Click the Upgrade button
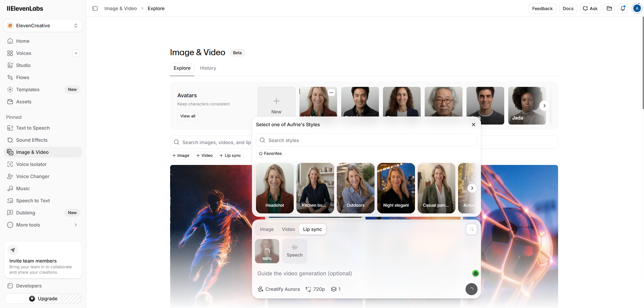Image resolution: width=644 pixels, height=308 pixels. coord(43,299)
